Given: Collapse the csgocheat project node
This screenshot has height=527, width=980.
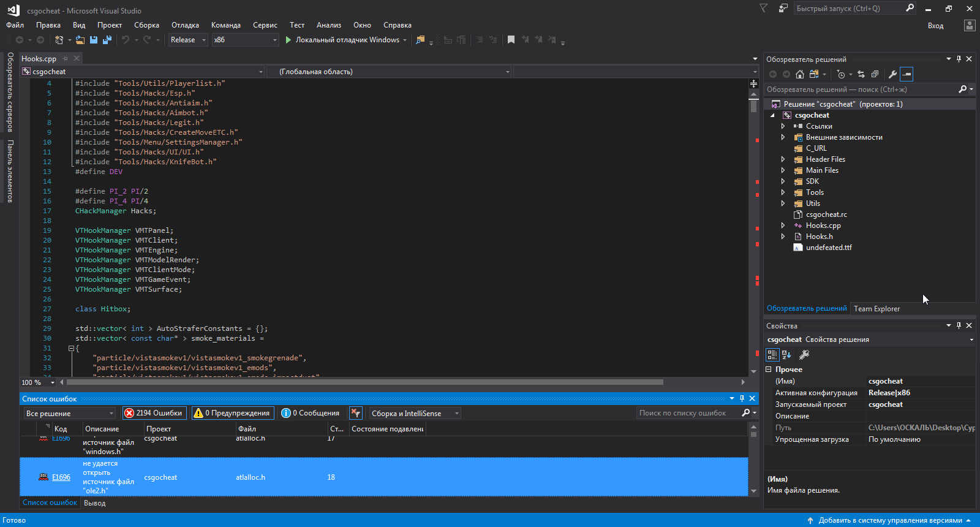Looking at the screenshot, I should point(772,115).
